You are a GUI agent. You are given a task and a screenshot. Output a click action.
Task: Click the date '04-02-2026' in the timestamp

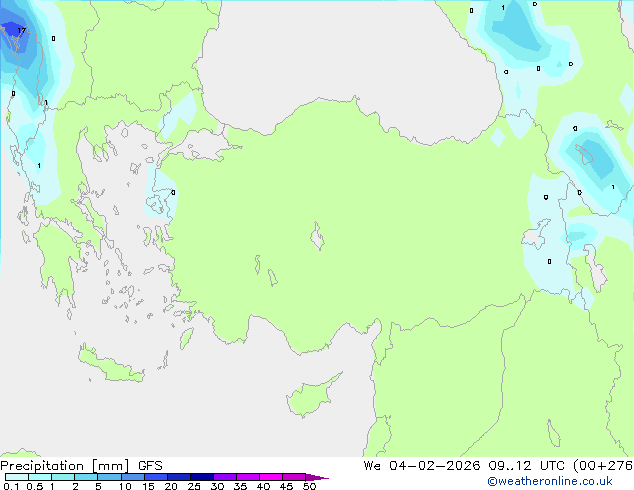point(435,465)
